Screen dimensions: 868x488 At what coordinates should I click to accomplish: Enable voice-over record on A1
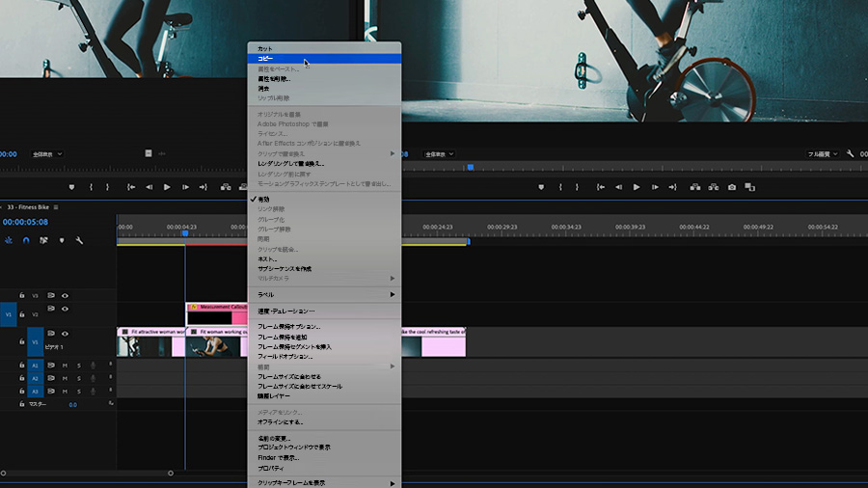click(x=93, y=366)
